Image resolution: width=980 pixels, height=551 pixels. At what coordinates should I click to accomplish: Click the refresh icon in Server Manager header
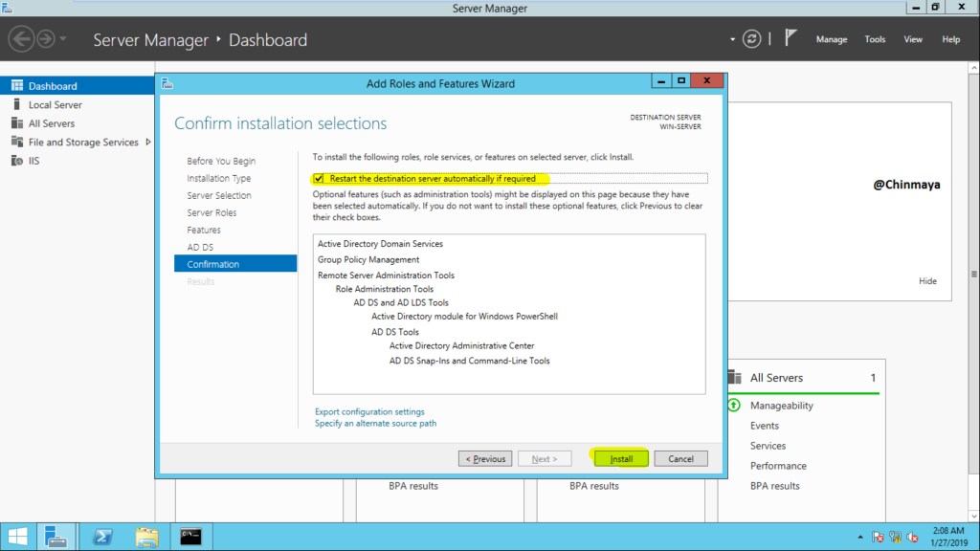click(751, 38)
